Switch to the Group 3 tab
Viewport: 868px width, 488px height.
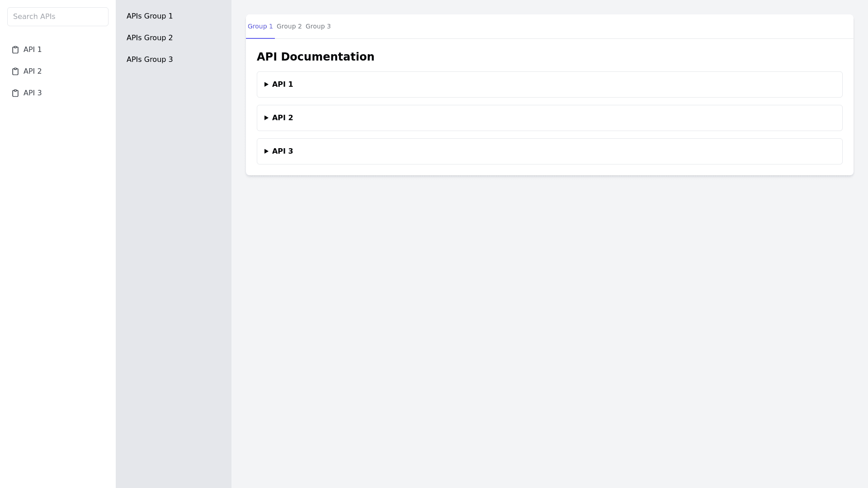pos(318,26)
